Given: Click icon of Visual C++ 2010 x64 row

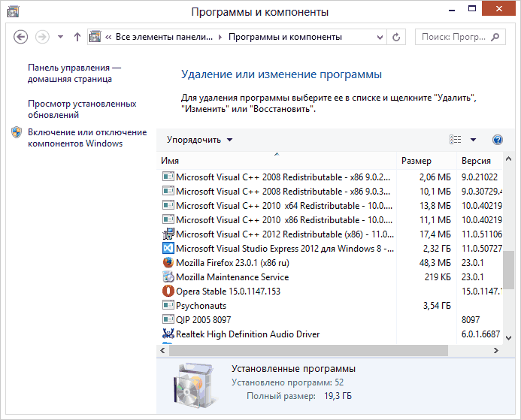Looking at the screenshot, I should pyautogui.click(x=168, y=205).
